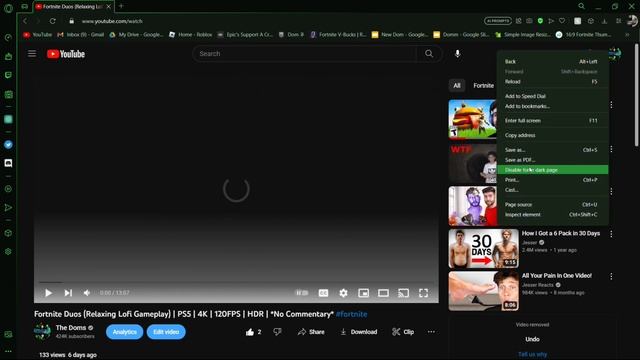The width and height of the screenshot is (640, 360).
Task: Enable miniplayer mode
Action: (363, 293)
